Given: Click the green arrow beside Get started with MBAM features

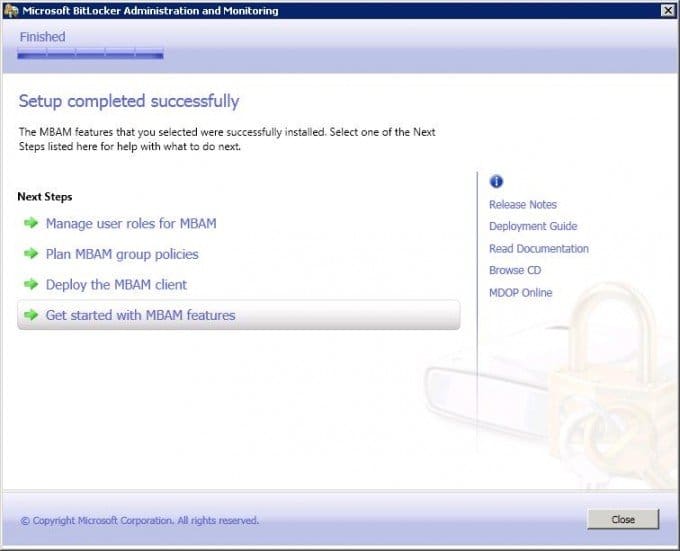Looking at the screenshot, I should point(31,315).
